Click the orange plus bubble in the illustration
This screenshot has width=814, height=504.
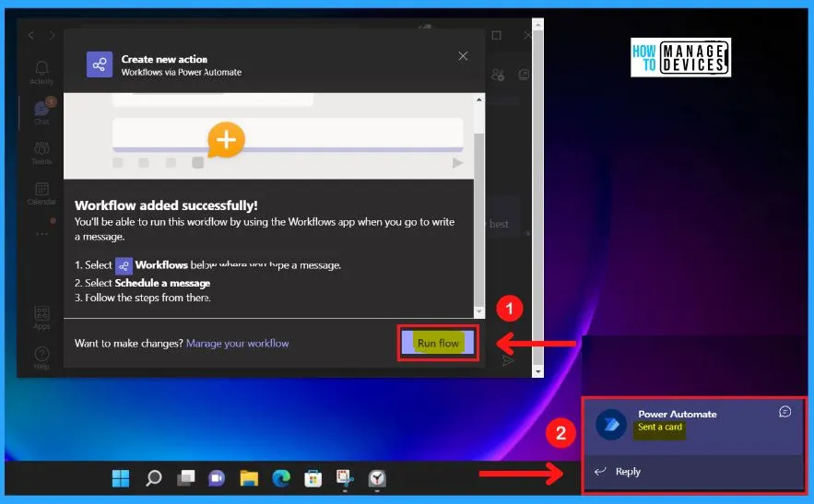[x=226, y=139]
